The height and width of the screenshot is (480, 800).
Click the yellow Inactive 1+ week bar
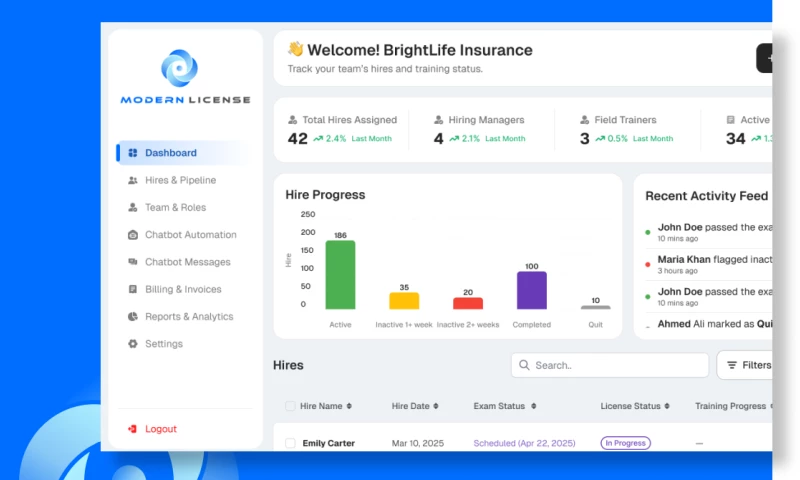point(404,301)
